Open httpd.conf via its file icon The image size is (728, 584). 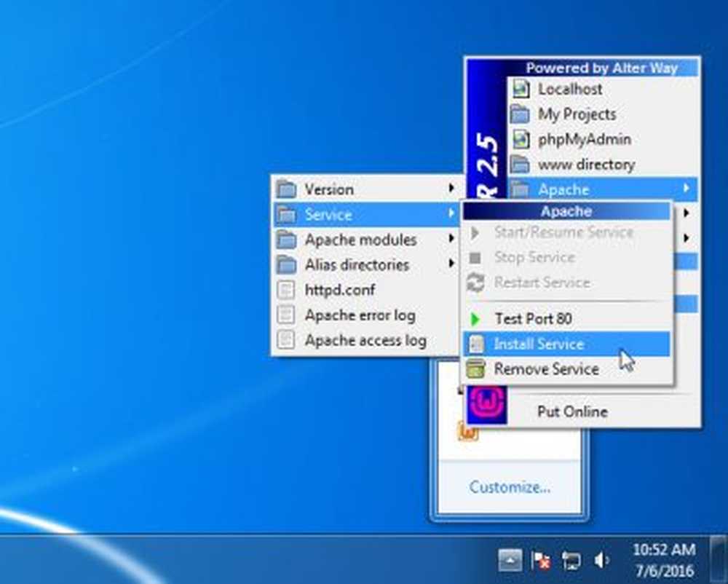click(x=285, y=290)
